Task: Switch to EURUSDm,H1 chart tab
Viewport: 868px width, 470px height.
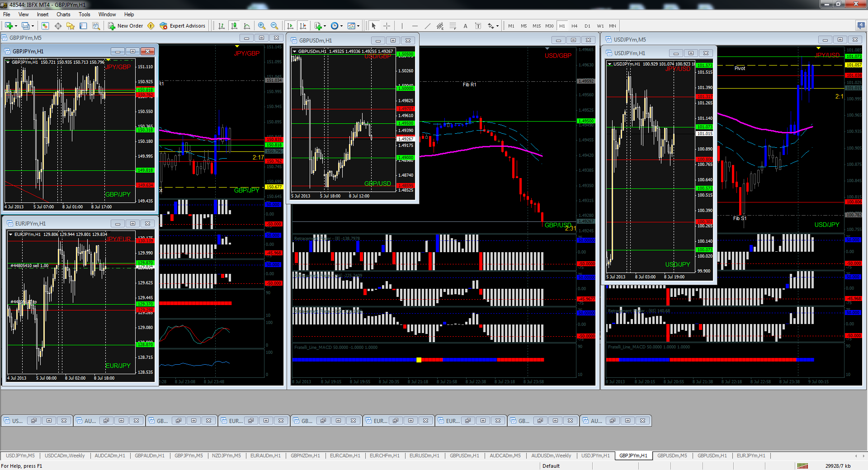Action: [424, 456]
